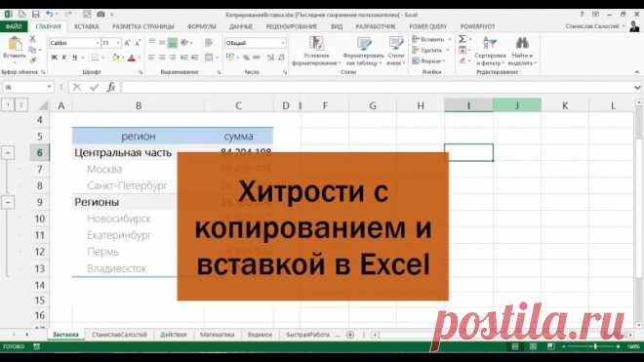Open Форматировать как таблицу gallery
Screen dimensions: 644x362
click(x=364, y=51)
